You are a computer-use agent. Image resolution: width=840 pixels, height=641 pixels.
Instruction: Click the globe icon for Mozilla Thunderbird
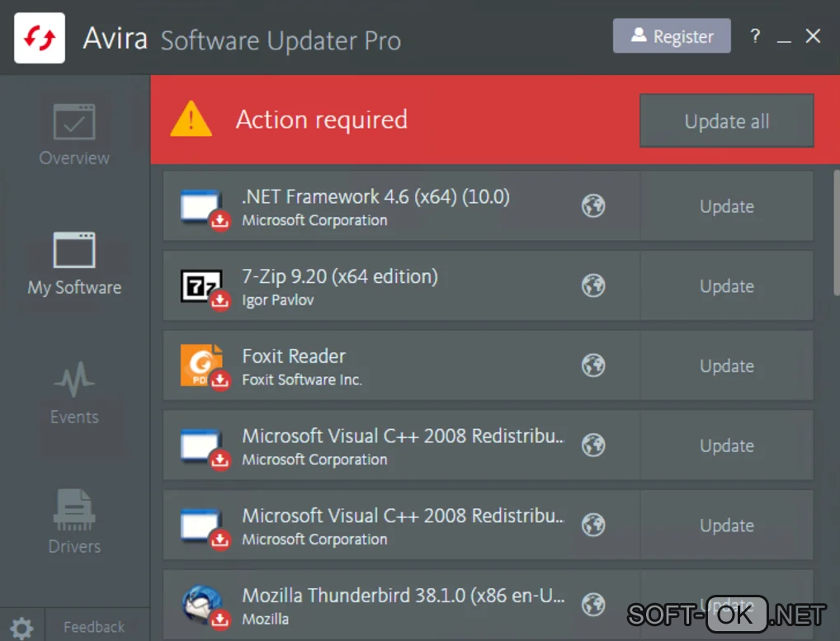593,605
